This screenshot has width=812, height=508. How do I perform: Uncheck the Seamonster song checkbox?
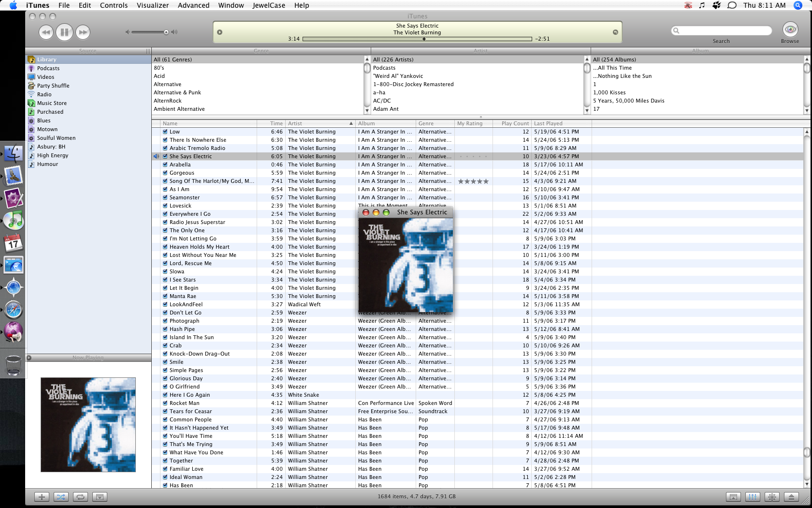[x=165, y=197]
